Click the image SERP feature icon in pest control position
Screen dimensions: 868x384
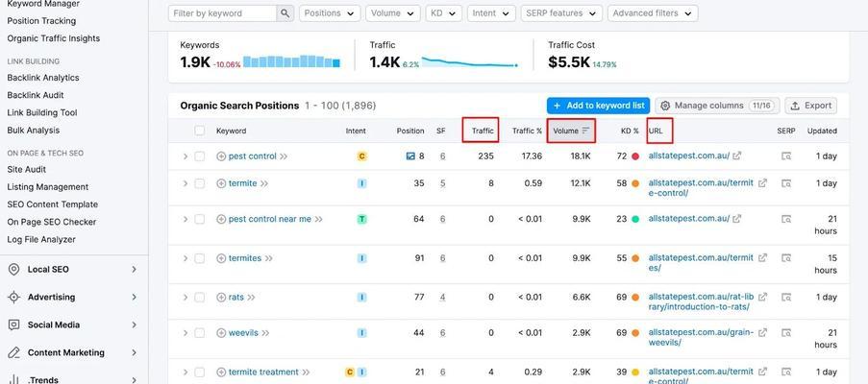coord(410,156)
